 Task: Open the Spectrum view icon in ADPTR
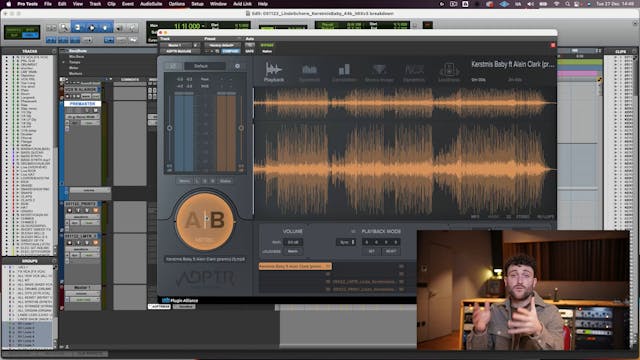pyautogui.click(x=309, y=72)
